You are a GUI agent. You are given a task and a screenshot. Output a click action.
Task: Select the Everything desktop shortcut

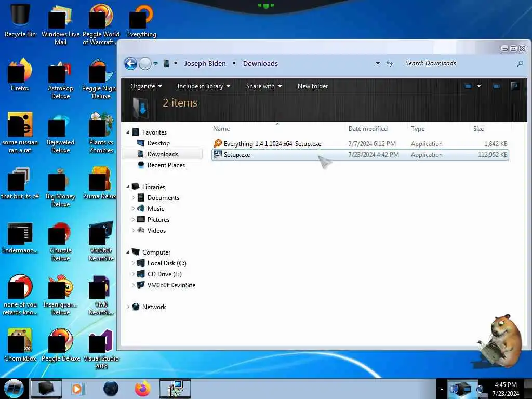[x=141, y=20]
